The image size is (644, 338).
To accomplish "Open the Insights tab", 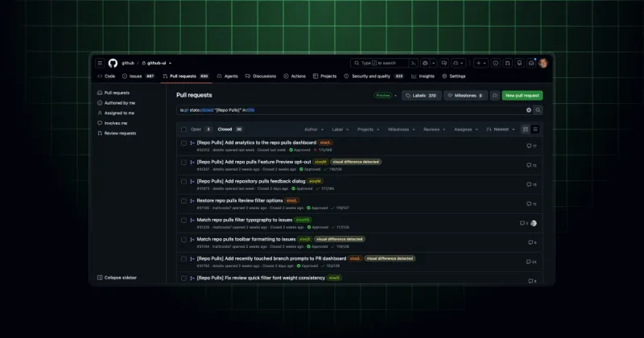I will pyautogui.click(x=423, y=76).
